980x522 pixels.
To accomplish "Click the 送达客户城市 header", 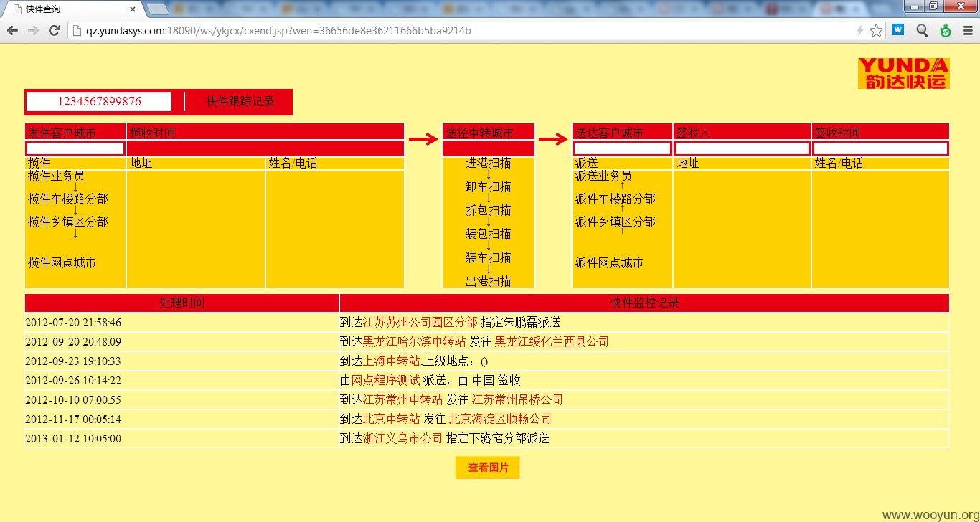I will (x=622, y=132).
